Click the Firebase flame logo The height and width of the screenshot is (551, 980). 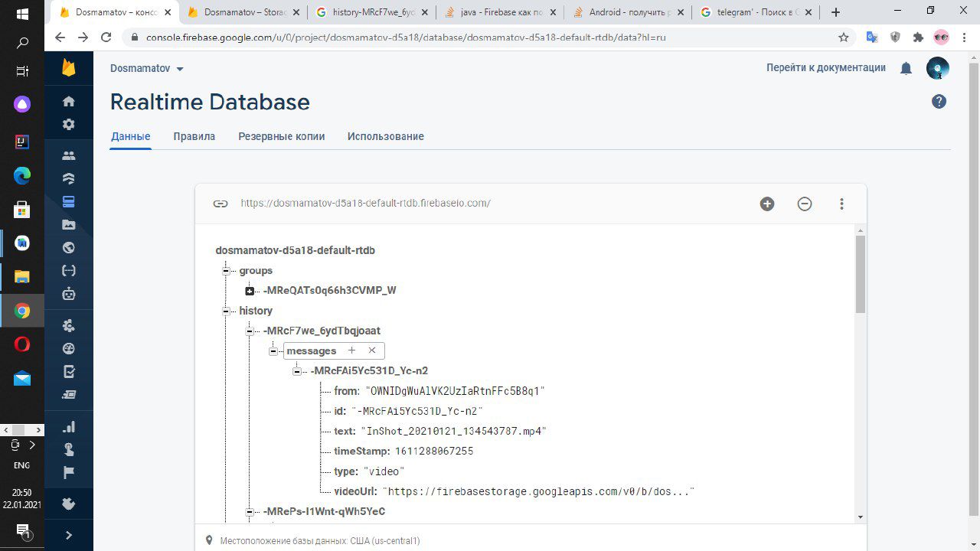69,68
